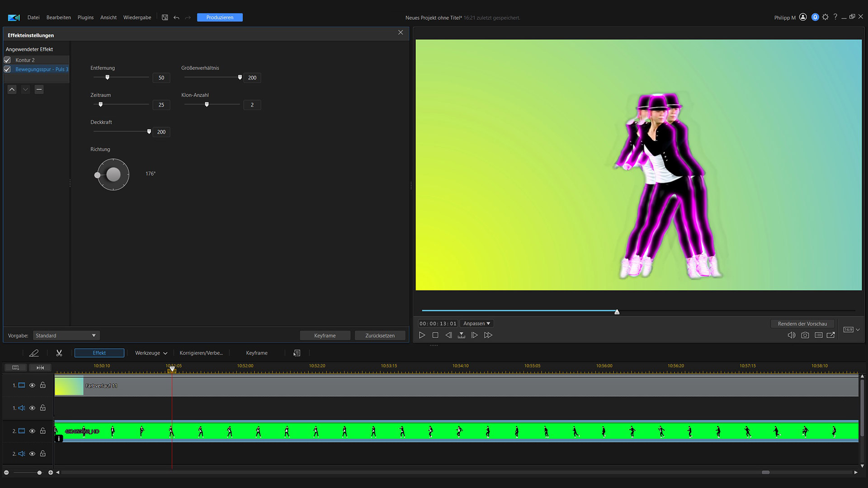Zoom in timeline with plus icon
Viewport: 868px width, 488px height.
pos(51,473)
